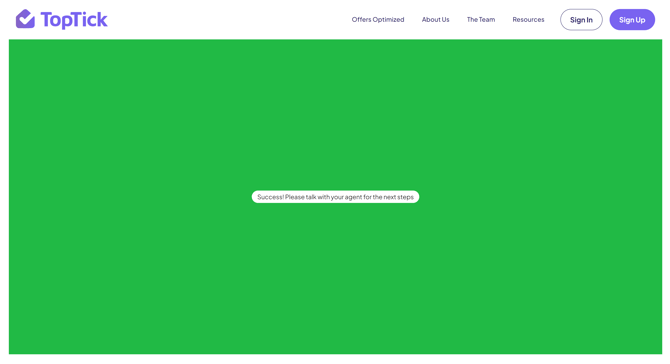Click the TopTick checkmark logo icon

(x=25, y=19)
